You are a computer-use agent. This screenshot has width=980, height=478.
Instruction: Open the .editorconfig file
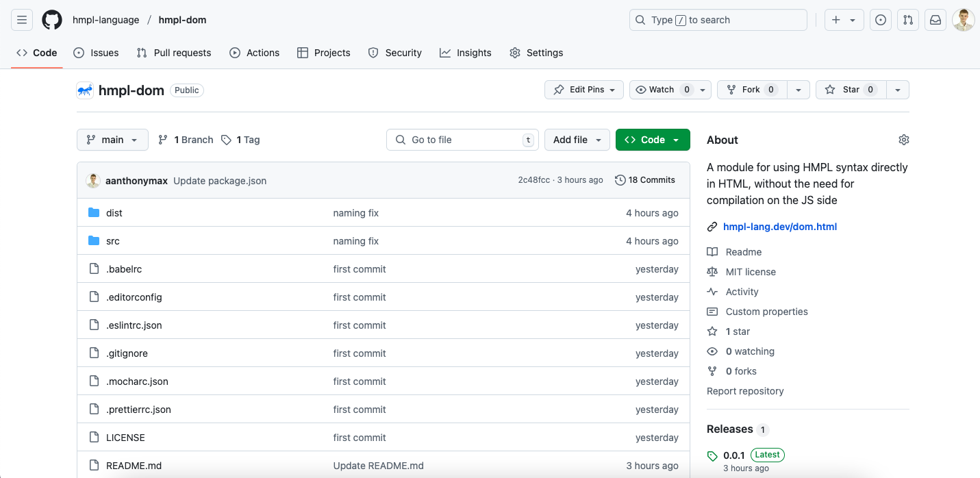pos(134,297)
